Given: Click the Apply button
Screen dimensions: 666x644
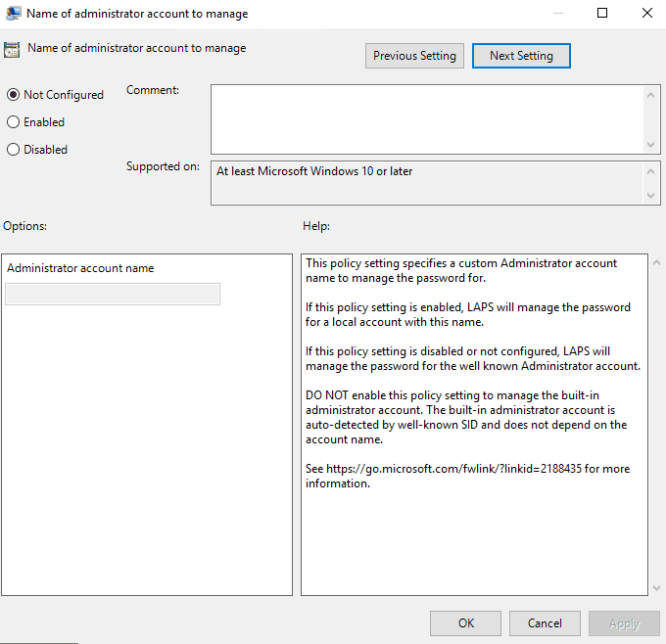Looking at the screenshot, I should pyautogui.click(x=624, y=623).
